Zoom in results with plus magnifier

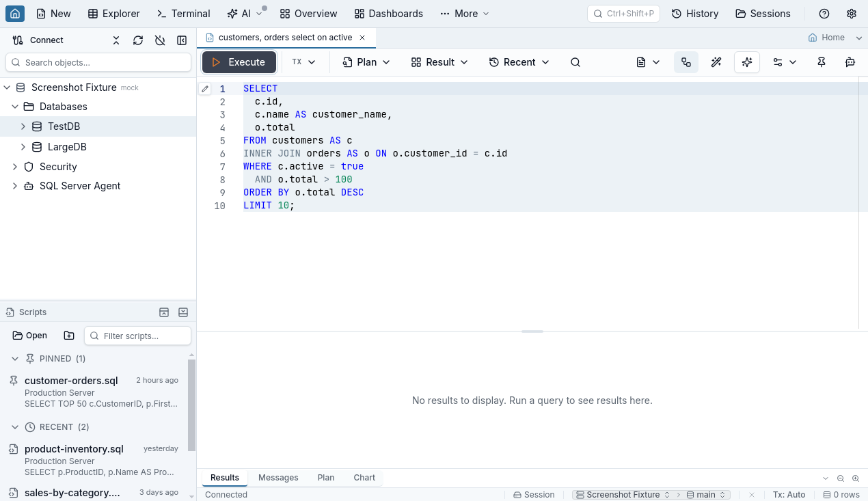[856, 478]
